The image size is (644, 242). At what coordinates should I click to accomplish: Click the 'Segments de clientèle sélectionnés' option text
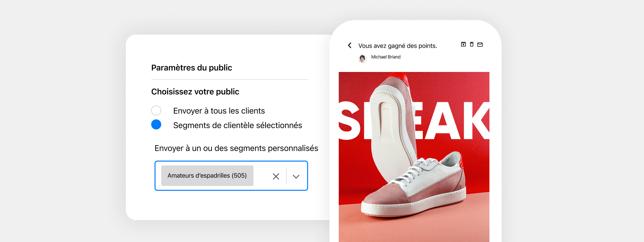pyautogui.click(x=238, y=125)
